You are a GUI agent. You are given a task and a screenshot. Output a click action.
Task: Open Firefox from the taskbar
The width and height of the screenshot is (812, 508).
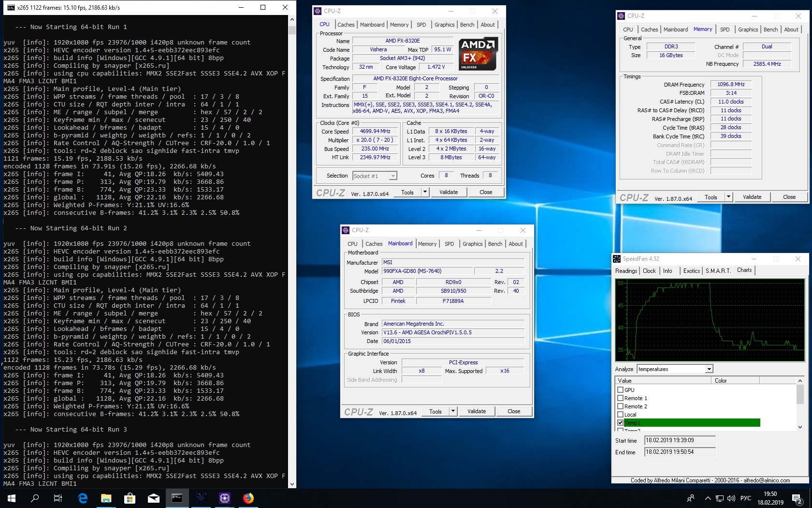click(x=248, y=498)
